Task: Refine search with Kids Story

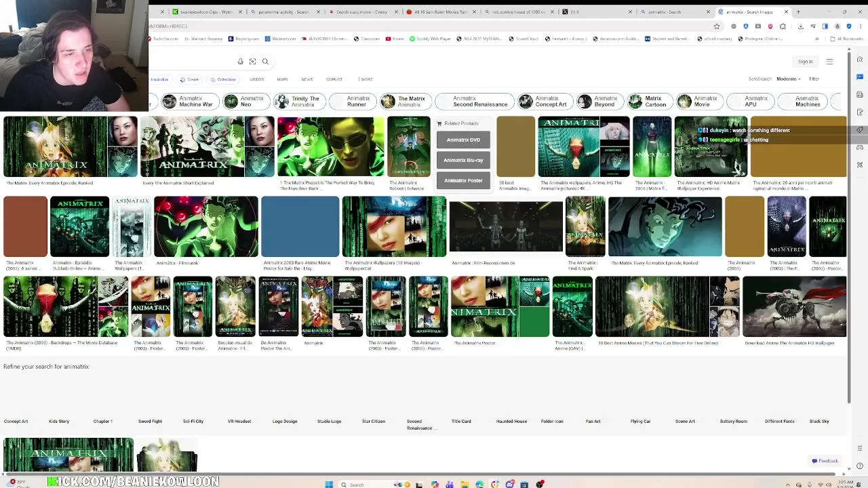Action: click(x=59, y=422)
